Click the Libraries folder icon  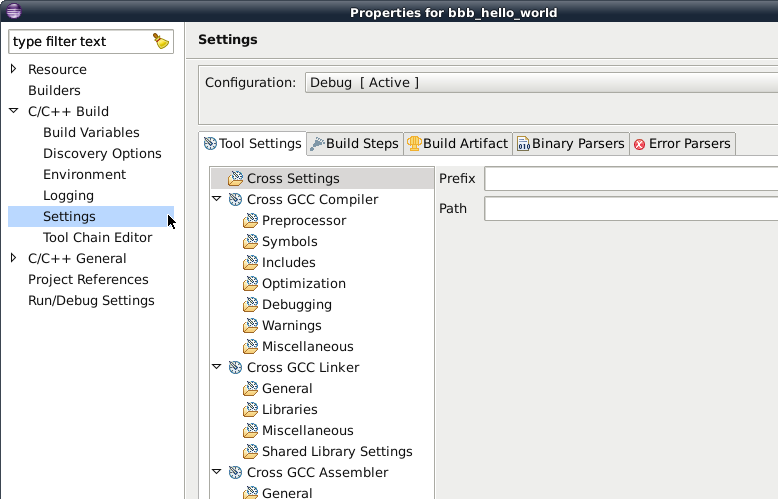pyautogui.click(x=250, y=409)
